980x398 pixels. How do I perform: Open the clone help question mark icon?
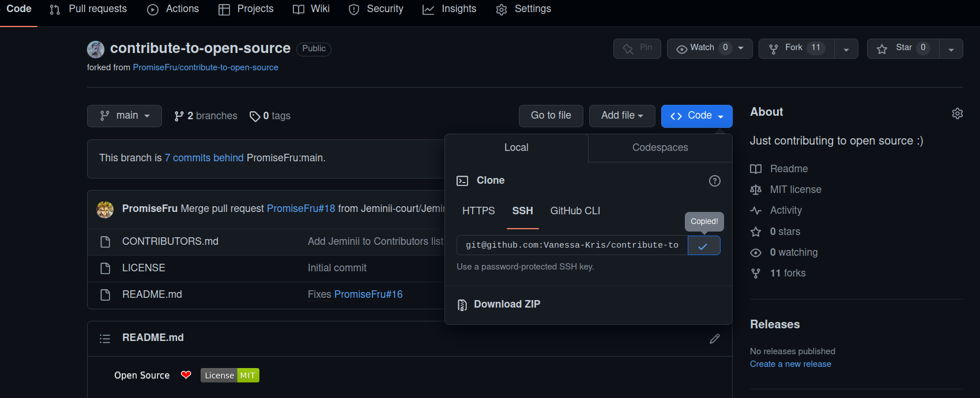click(x=715, y=181)
